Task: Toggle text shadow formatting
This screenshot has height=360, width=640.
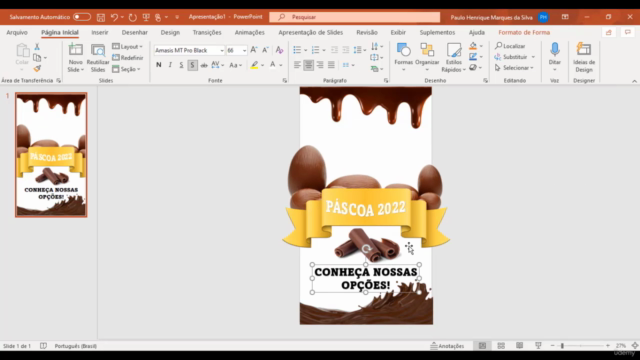Action: pyautogui.click(x=192, y=65)
